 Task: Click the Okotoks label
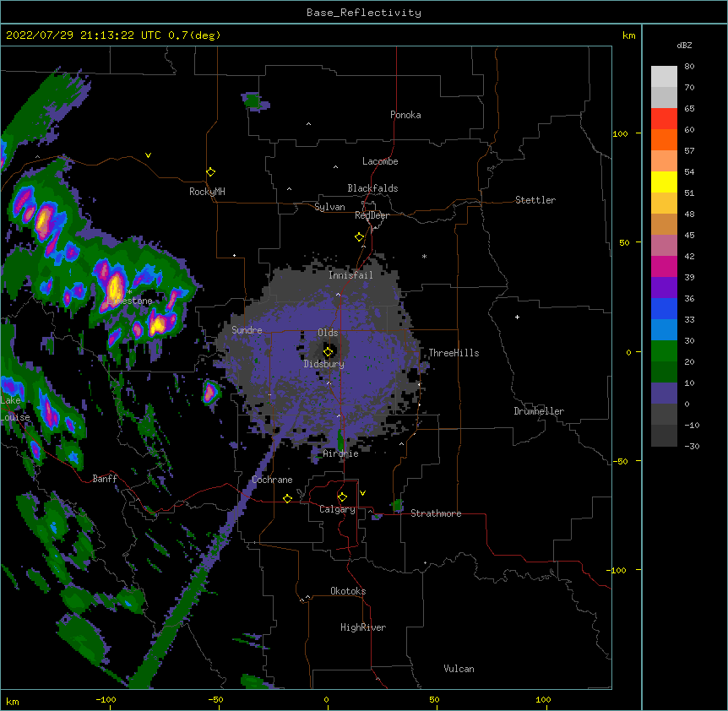click(348, 591)
